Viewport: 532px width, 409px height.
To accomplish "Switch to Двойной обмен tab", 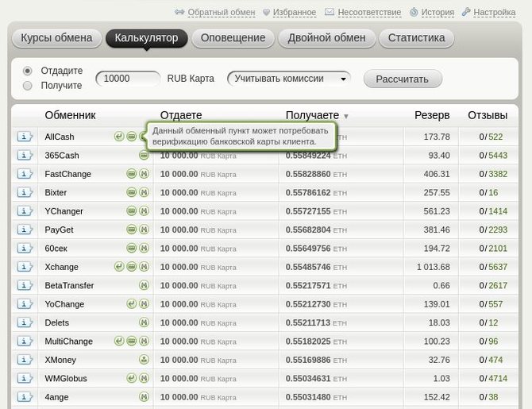I will pos(326,37).
